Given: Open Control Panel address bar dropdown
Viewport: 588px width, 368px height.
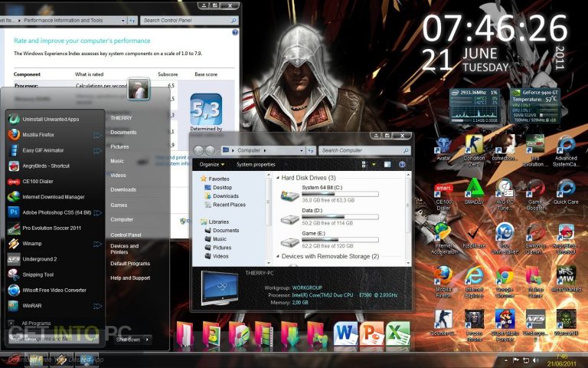Looking at the screenshot, I should [x=123, y=20].
